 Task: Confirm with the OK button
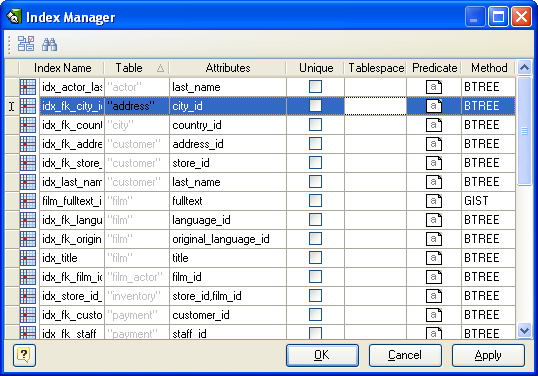(x=322, y=355)
